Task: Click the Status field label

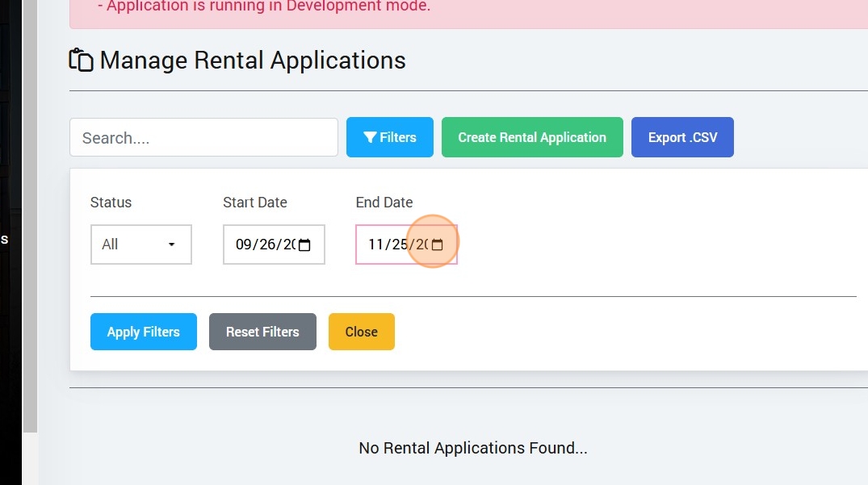Action: [x=111, y=203]
